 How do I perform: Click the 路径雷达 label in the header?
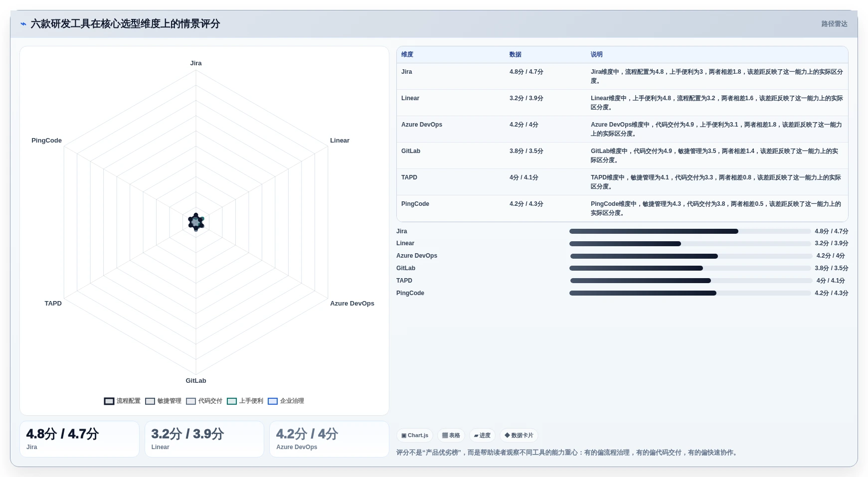[834, 24]
